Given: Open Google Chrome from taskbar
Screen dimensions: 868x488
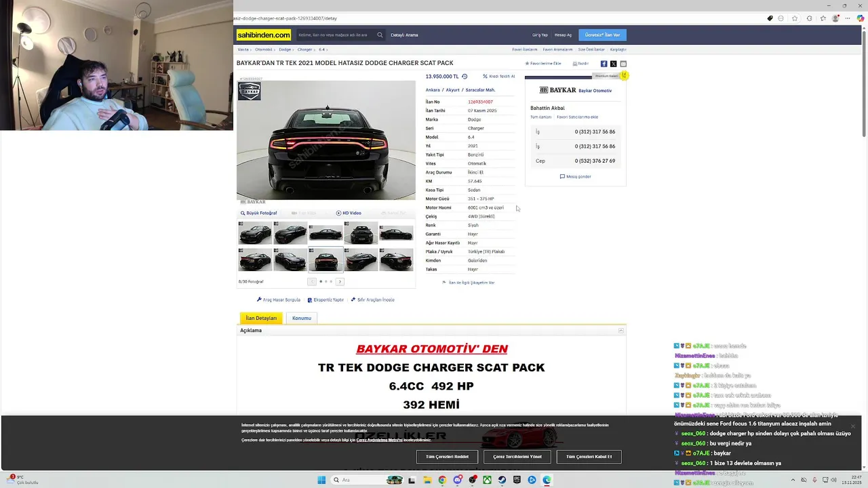Looking at the screenshot, I should click(442, 480).
